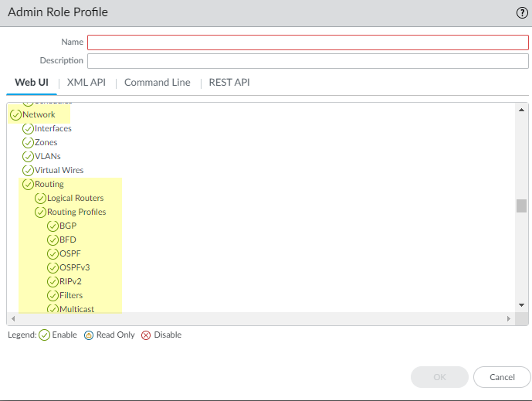Click the 'Read Only' legend text
Image resolution: width=532 pixels, height=401 pixels.
[115, 335]
